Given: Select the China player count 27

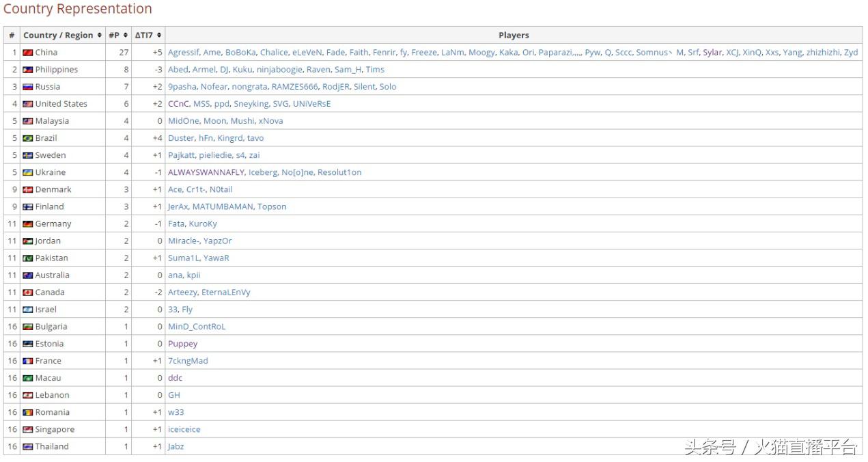Looking at the screenshot, I should [x=124, y=53].
